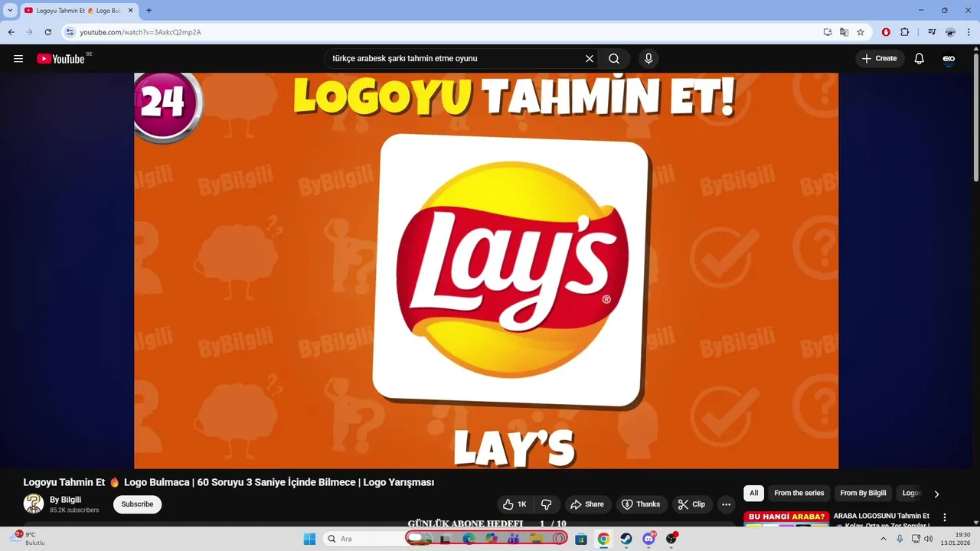Open By Bilgili channel name link

click(65, 500)
